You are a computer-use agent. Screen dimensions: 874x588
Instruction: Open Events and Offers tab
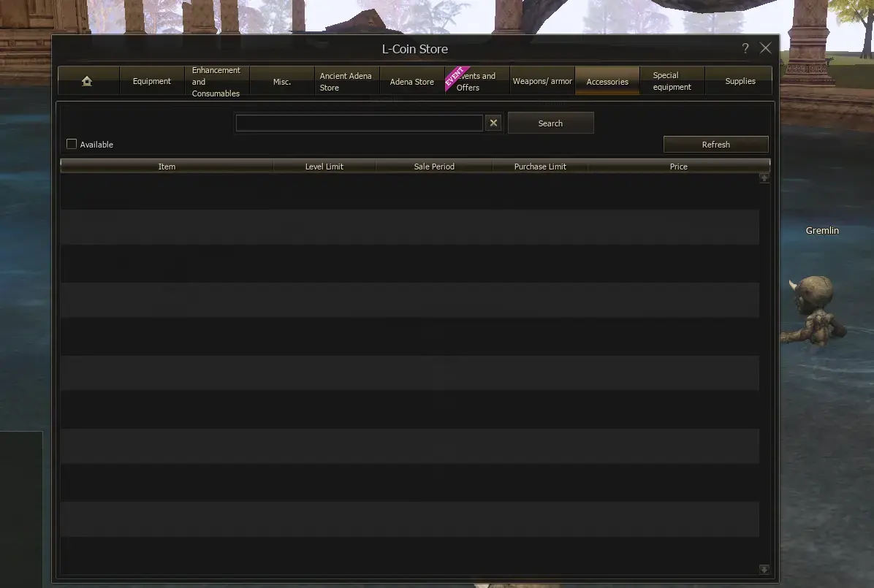476,81
